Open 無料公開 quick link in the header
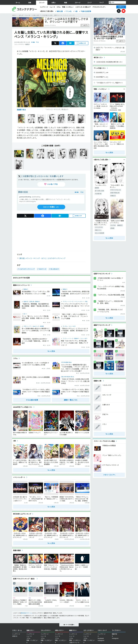This screenshot has width=138, height=644. click(x=59, y=11)
